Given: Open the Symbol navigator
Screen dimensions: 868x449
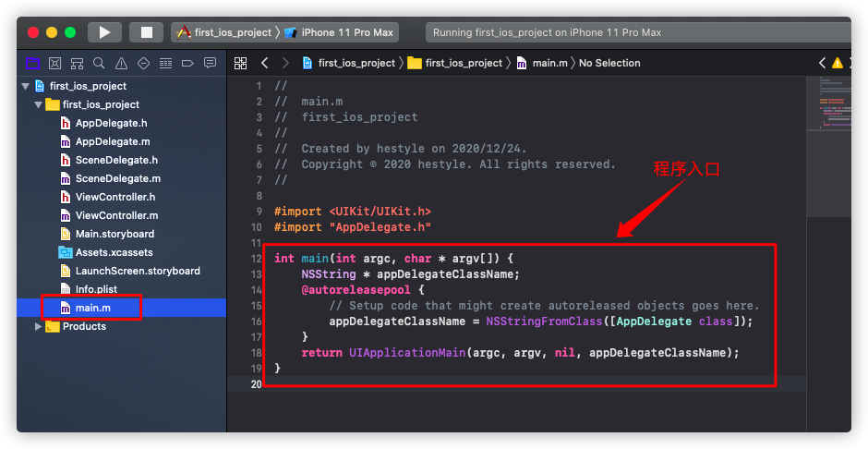Looking at the screenshot, I should [x=77, y=63].
